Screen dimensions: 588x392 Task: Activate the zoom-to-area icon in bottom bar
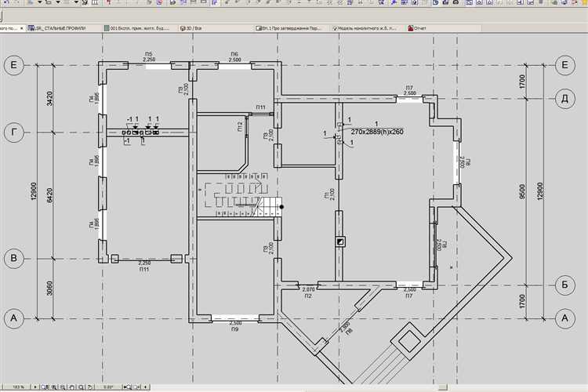point(44,387)
